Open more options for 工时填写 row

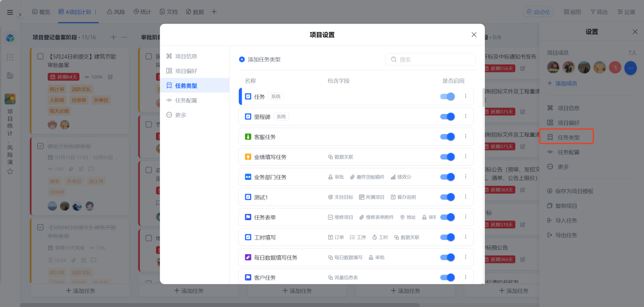click(x=465, y=237)
